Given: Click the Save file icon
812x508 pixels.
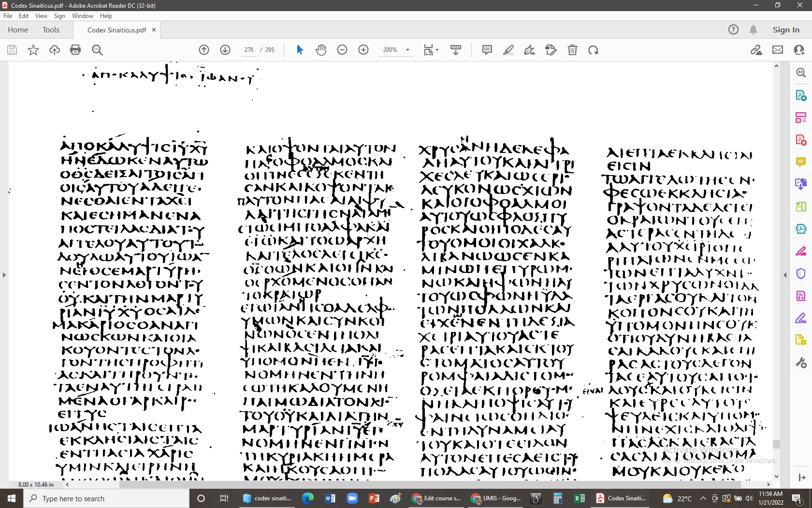Looking at the screenshot, I should [12, 50].
